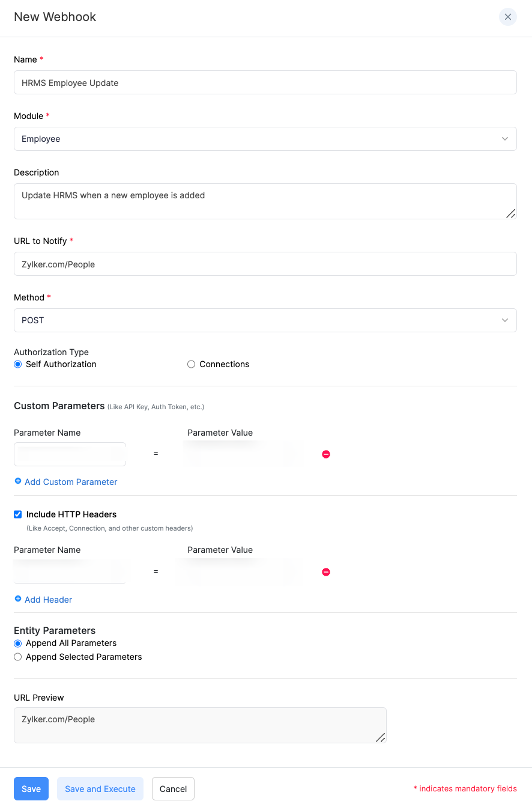Click the resize handle of URL Preview

(381, 739)
